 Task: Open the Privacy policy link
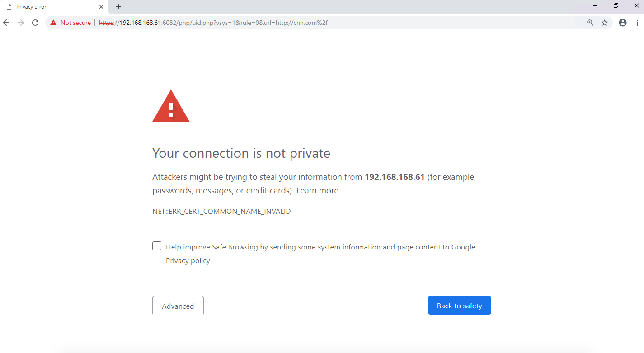[188, 261]
